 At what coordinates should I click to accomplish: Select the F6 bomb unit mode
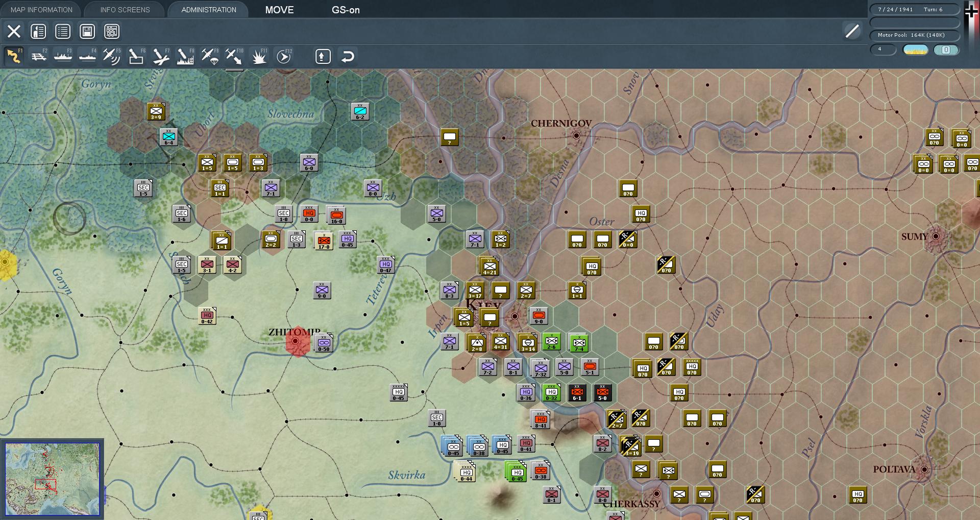point(136,56)
